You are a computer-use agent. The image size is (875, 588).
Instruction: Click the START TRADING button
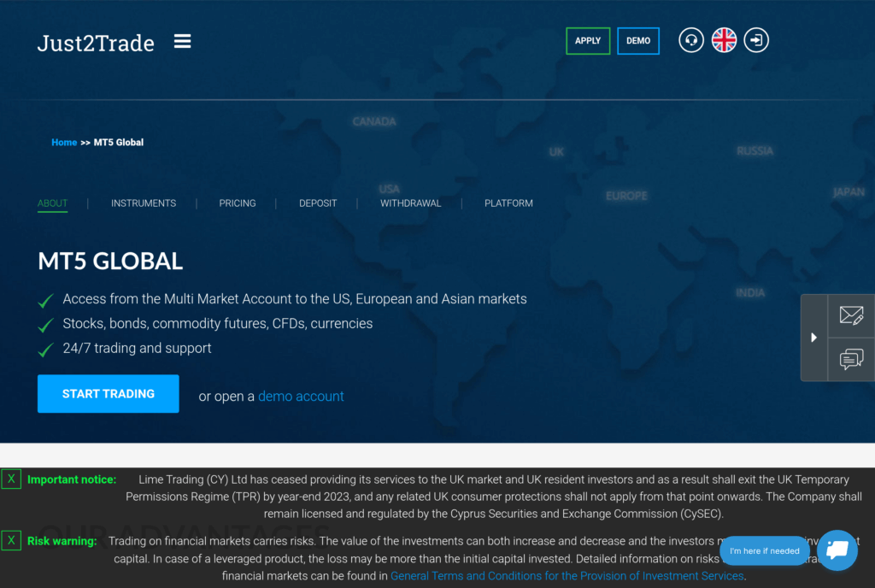pyautogui.click(x=109, y=394)
